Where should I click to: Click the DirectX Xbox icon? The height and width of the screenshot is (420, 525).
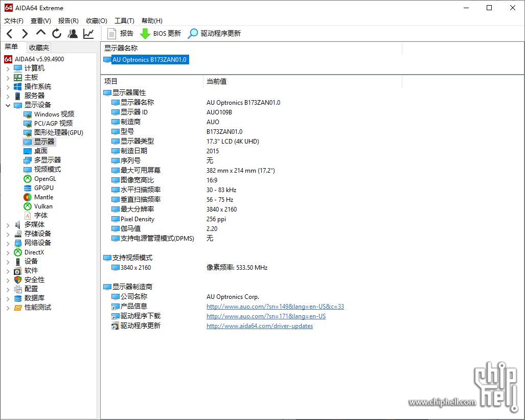pyautogui.click(x=18, y=252)
